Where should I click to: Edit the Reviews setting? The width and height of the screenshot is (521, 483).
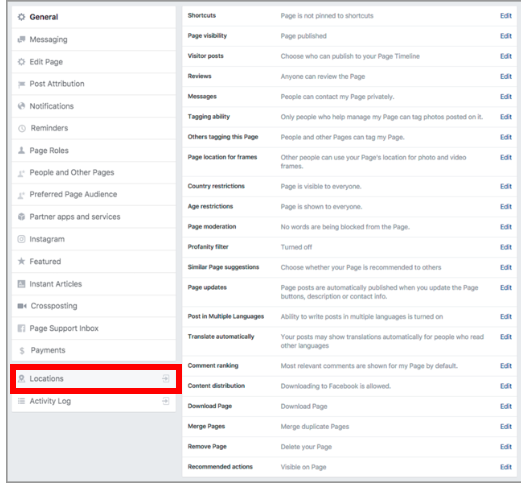(x=506, y=77)
